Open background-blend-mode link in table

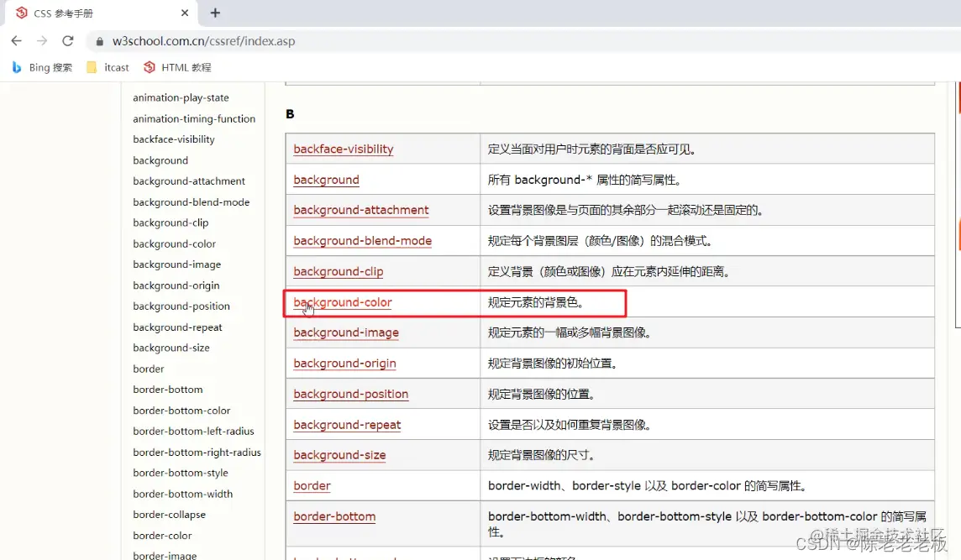click(362, 240)
